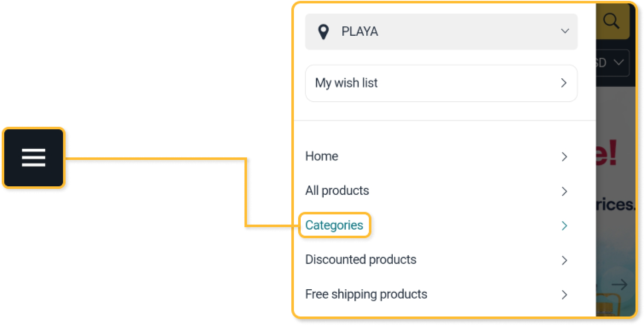Expand Discounted products using its chevron
Screen dimensions: 644x325
point(564,260)
